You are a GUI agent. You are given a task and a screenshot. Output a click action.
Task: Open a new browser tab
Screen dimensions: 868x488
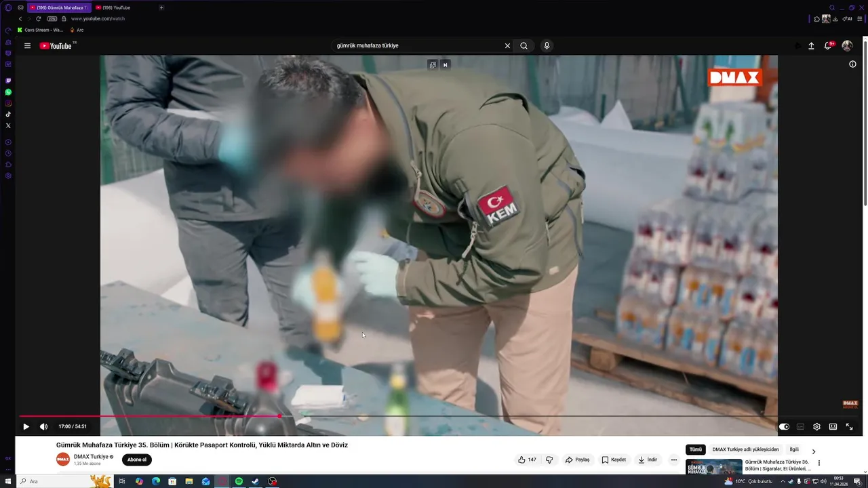click(x=161, y=7)
